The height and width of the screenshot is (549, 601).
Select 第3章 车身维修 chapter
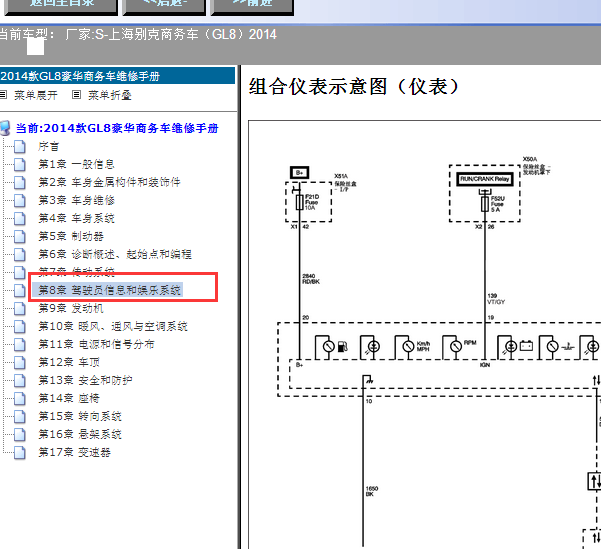pos(76,201)
